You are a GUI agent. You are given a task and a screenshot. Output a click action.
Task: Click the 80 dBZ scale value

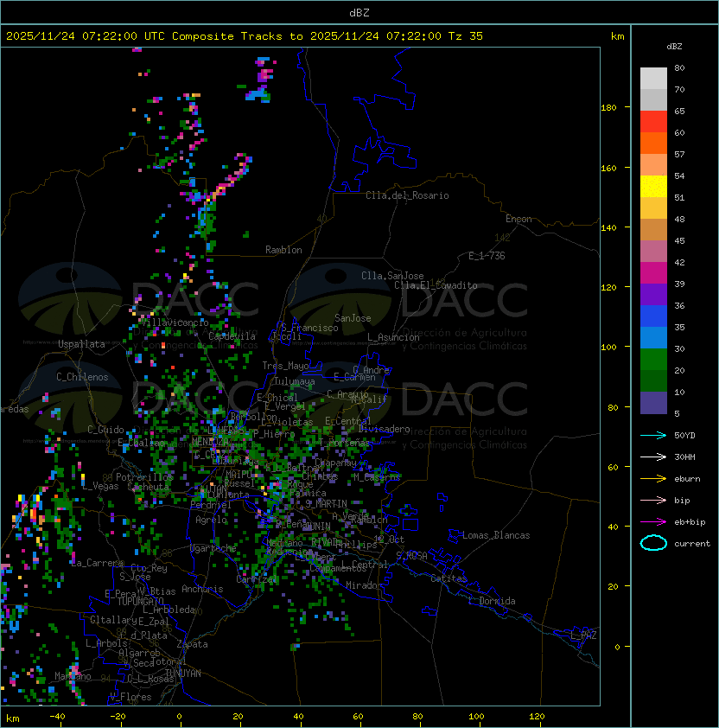tap(679, 67)
